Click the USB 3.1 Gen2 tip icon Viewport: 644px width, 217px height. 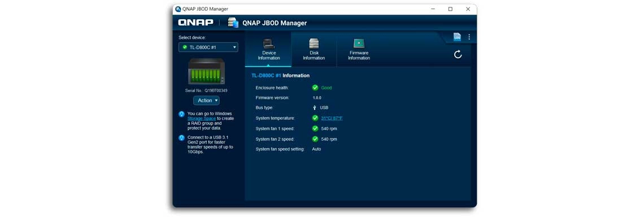[181, 138]
